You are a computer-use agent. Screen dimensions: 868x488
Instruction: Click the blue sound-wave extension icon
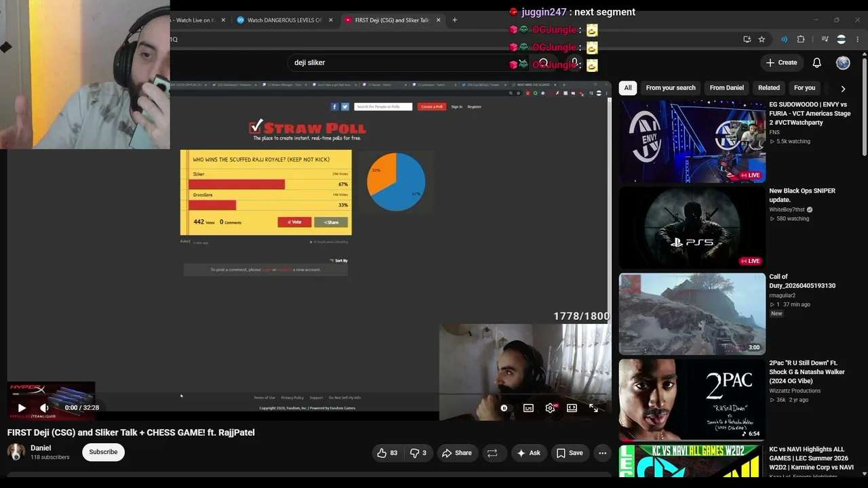[784, 39]
